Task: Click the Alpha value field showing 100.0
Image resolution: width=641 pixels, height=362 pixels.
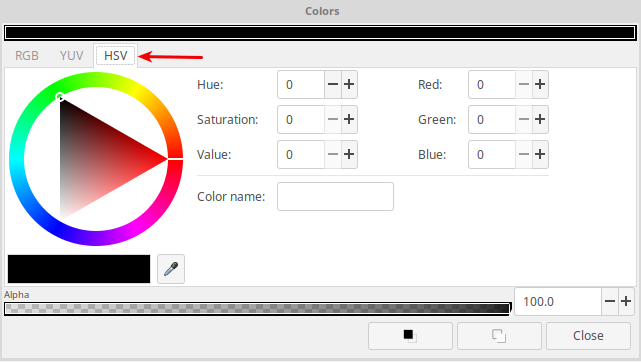Action: coord(558,302)
